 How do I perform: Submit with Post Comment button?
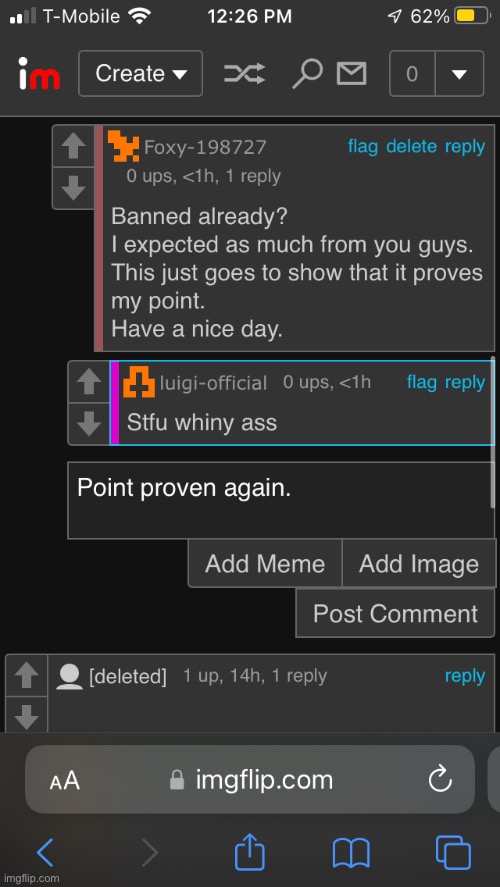(x=395, y=613)
